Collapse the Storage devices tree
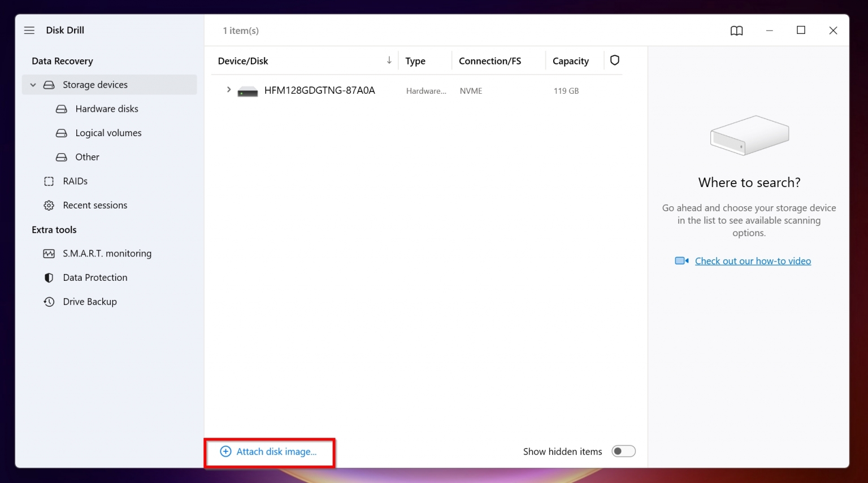868x483 pixels. (x=33, y=85)
